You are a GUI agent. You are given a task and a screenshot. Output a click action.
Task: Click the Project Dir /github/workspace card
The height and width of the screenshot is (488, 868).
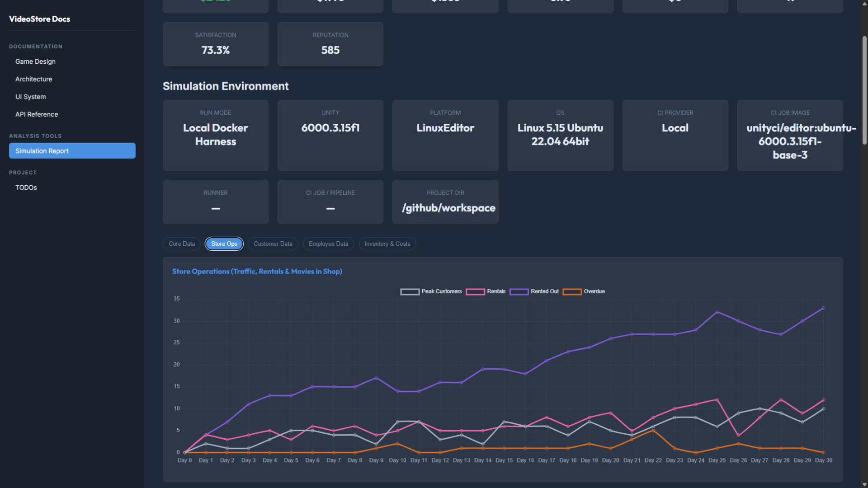pos(445,202)
